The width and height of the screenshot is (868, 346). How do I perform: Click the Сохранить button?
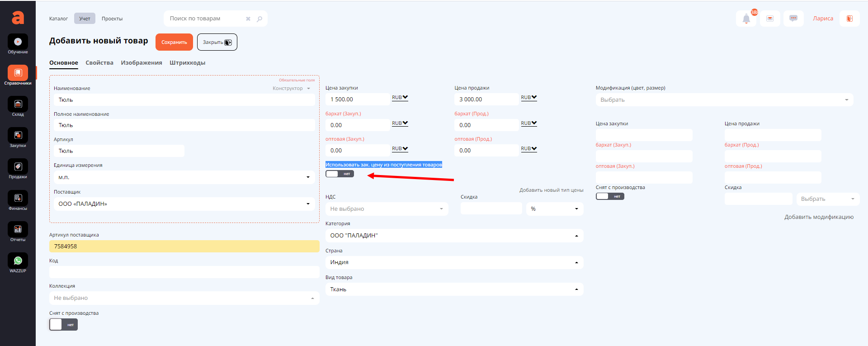click(174, 42)
